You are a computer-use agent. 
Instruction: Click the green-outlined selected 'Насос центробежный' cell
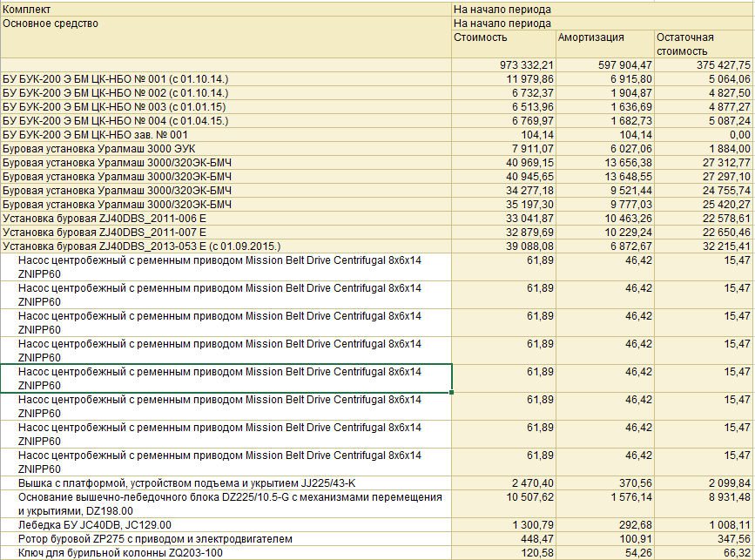pyautogui.click(x=226, y=379)
